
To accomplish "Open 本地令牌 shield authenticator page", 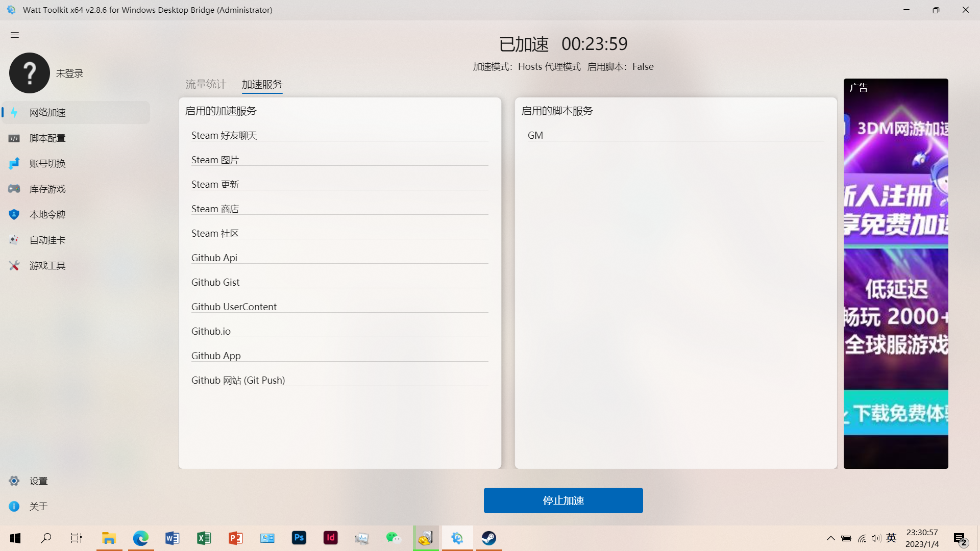I will pyautogui.click(x=47, y=214).
